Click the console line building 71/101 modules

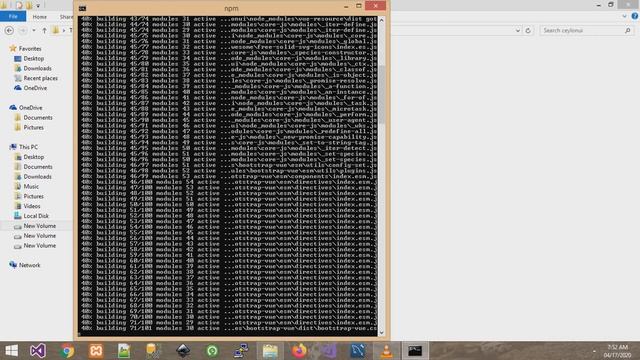229,328
